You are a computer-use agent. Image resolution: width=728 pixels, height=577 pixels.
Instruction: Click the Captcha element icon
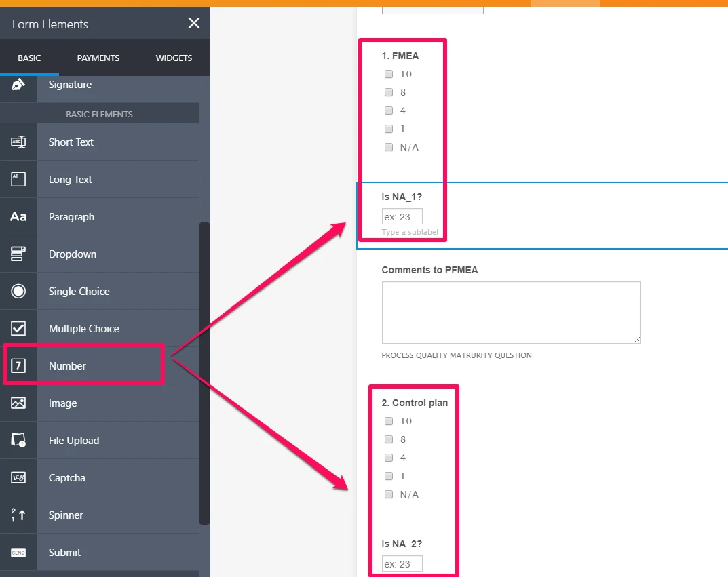point(18,477)
